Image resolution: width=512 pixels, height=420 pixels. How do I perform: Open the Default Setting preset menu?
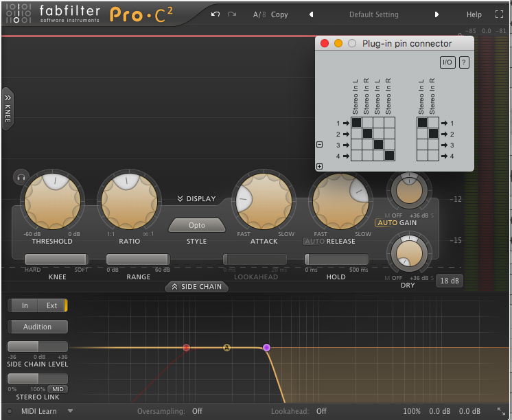[374, 14]
